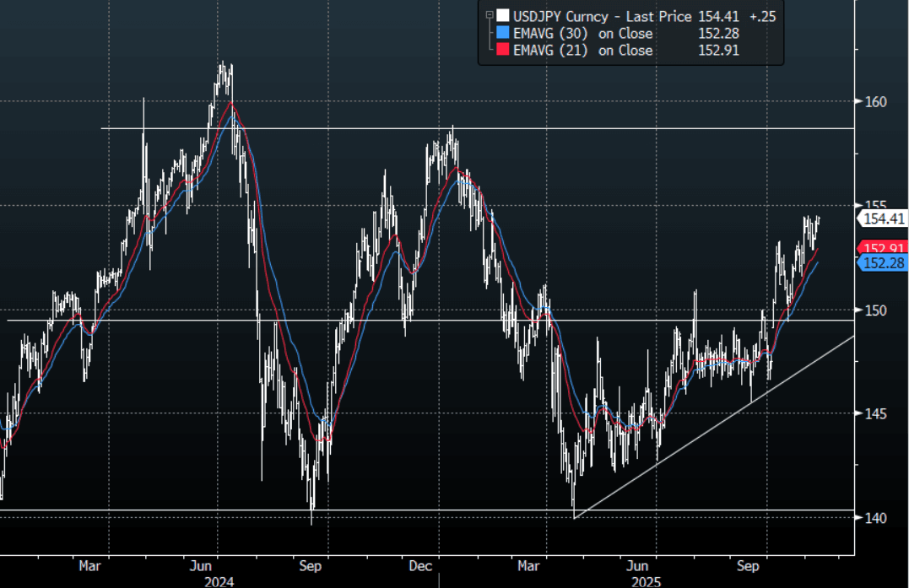Viewport: 909px width, 588px height.
Task: Click the Mar 2024 date axis label
Action: click(x=90, y=566)
